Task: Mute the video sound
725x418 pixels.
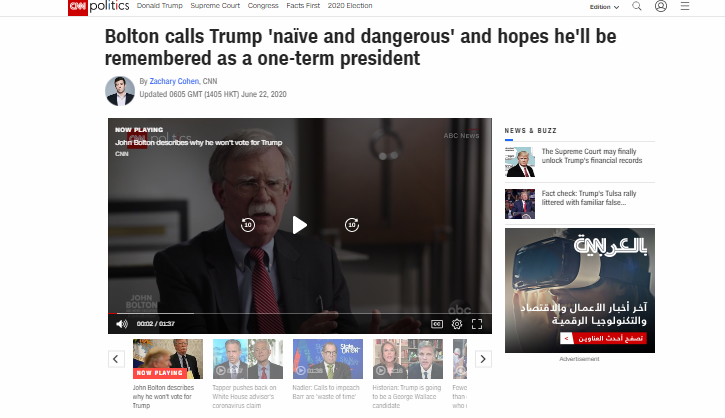Action: 122,324
